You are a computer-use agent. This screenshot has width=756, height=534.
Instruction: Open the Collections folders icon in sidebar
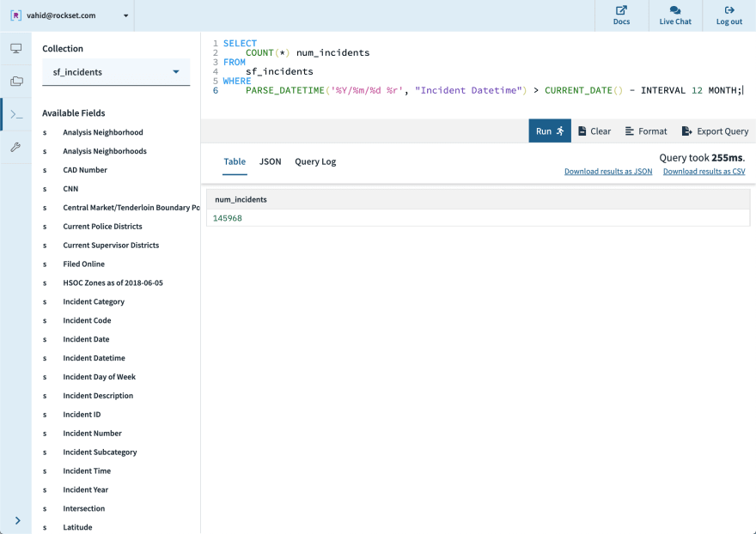click(16, 81)
